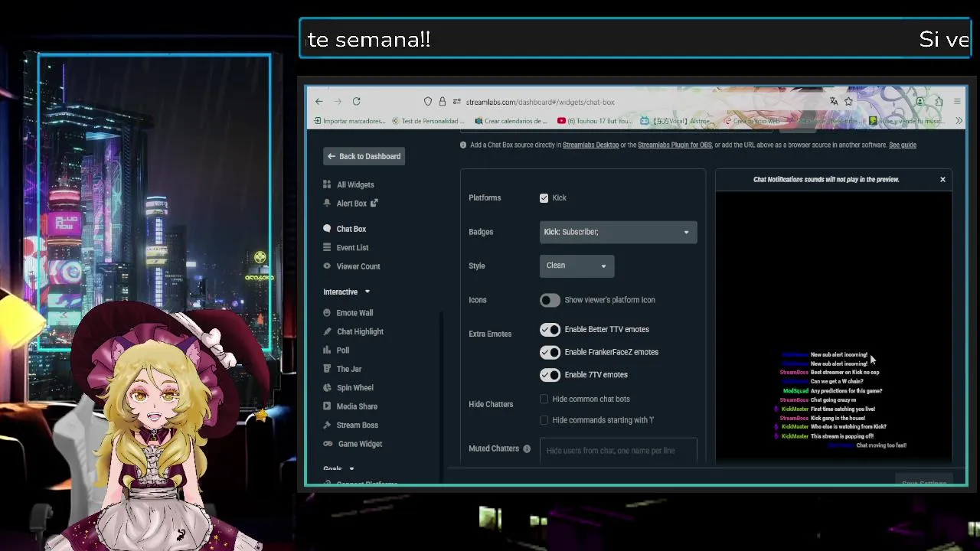Click the Emote Wall smiley icon
This screenshot has height=551, width=980.
(327, 313)
